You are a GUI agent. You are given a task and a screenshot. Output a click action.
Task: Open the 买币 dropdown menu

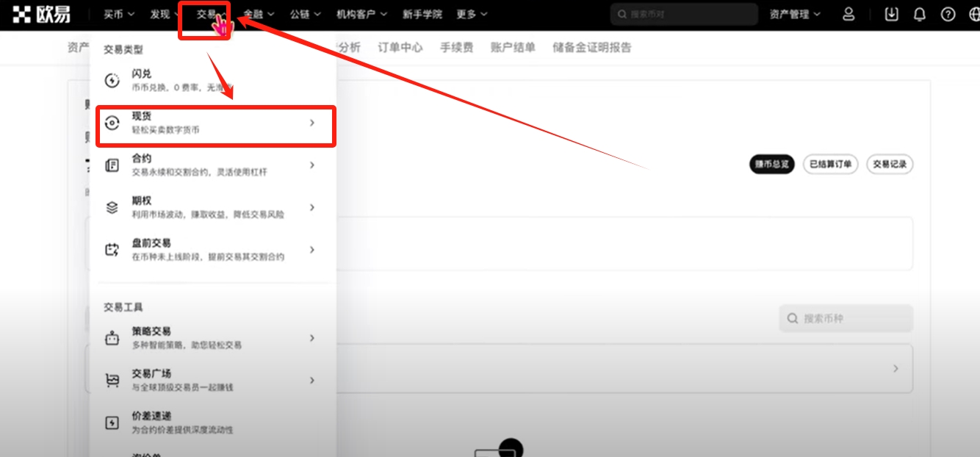[118, 14]
